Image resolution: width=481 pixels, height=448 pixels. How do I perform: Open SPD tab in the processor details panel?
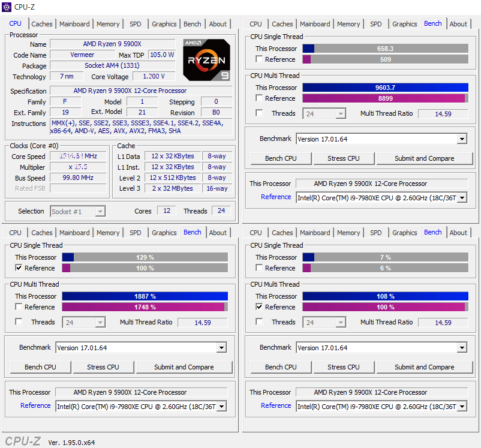click(136, 24)
